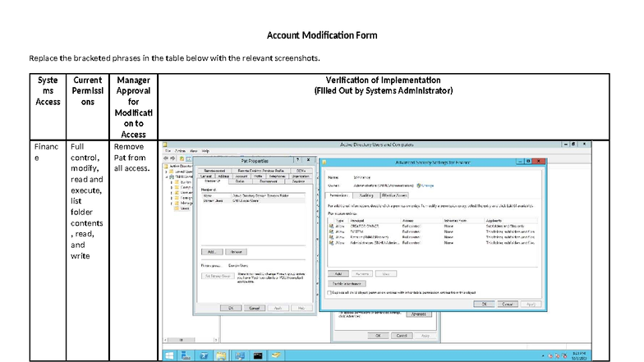The image size is (644, 362).
Task: Click Add button under Member of list
Action: [210, 251]
